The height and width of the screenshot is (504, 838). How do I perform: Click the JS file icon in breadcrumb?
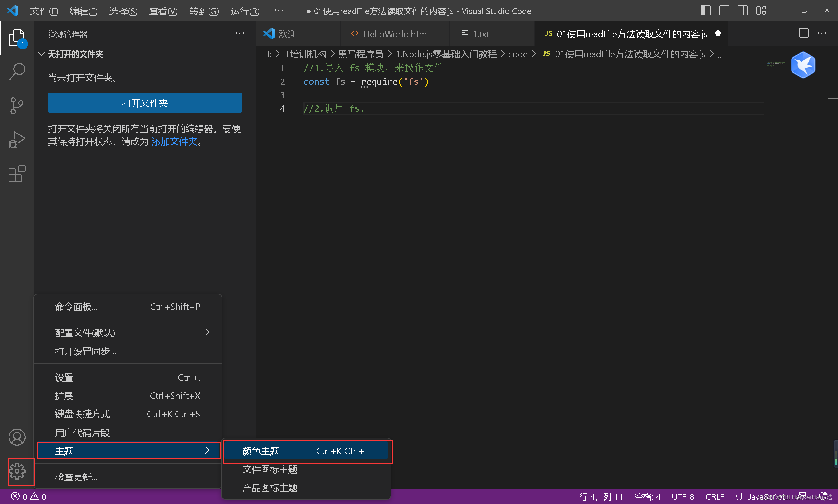click(x=546, y=54)
